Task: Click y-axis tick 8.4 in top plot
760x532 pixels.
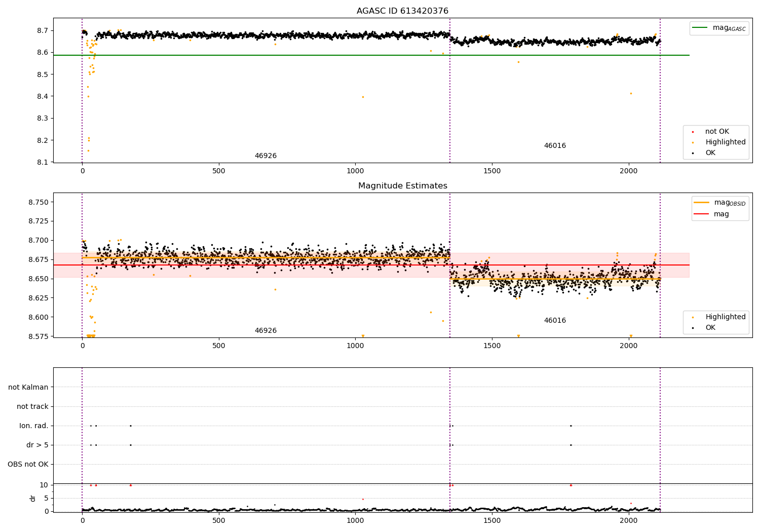Action: point(43,97)
